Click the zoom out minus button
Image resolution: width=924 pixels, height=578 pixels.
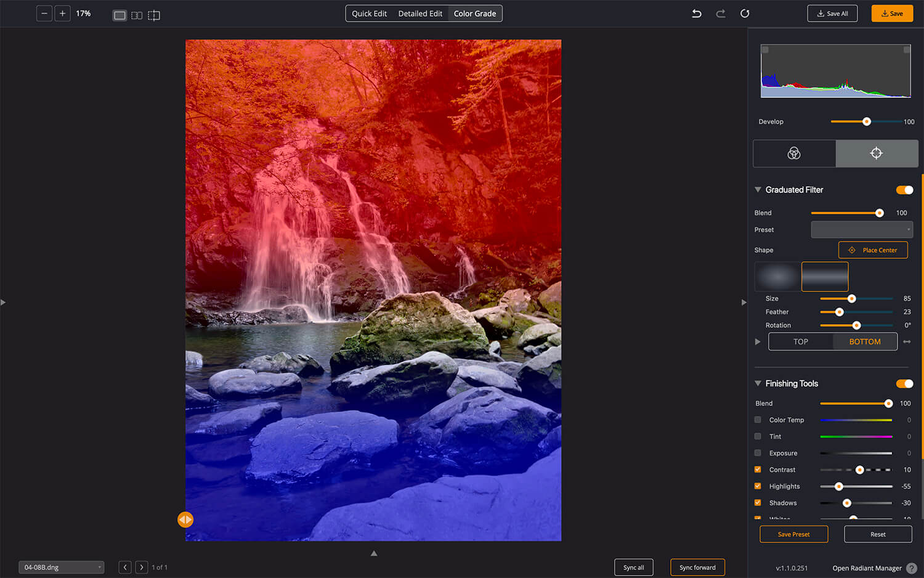coord(44,14)
